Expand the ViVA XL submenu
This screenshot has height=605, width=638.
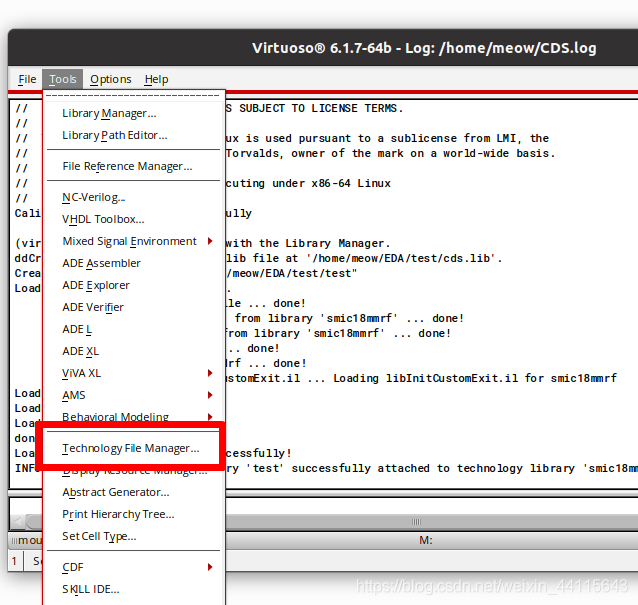click(133, 373)
